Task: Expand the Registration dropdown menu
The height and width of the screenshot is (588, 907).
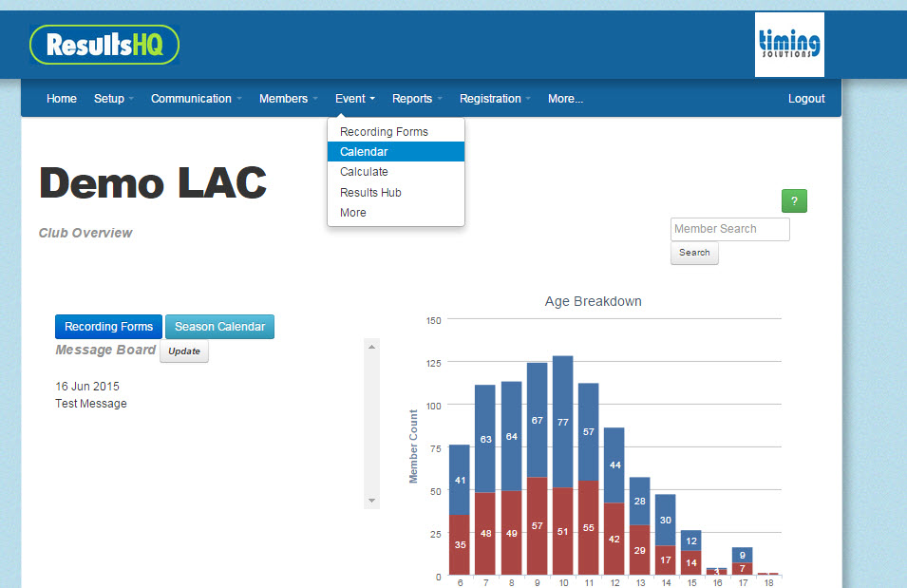Action: pos(494,98)
